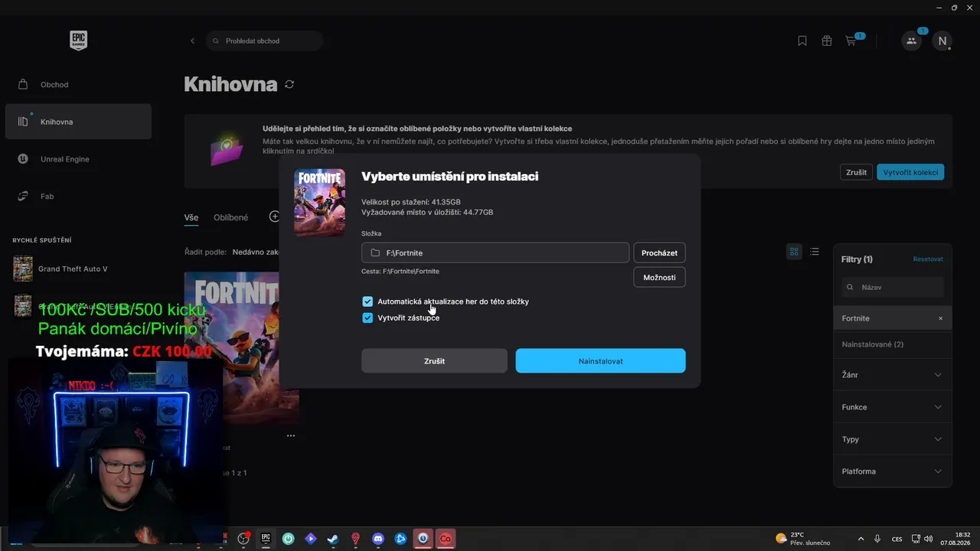
Task: Click the Prohledat obchod search field
Action: pyautogui.click(x=264, y=41)
